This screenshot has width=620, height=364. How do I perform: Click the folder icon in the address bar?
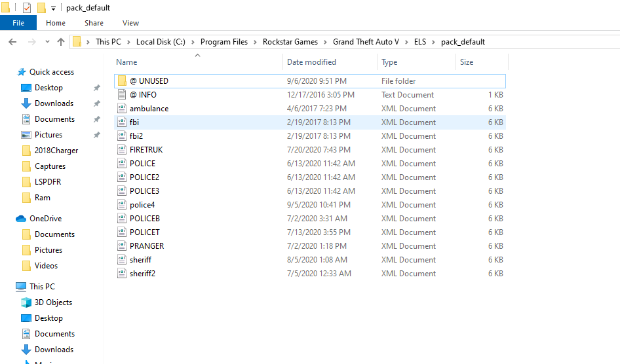pos(77,42)
